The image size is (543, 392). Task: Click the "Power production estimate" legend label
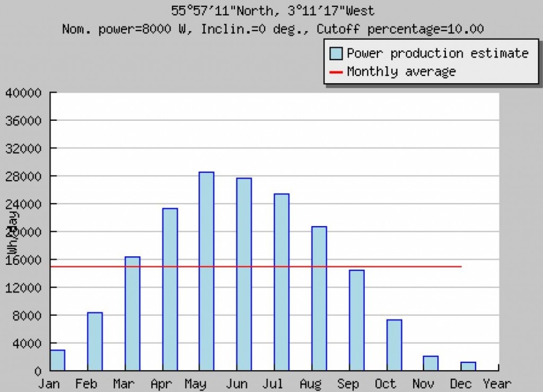(x=437, y=54)
